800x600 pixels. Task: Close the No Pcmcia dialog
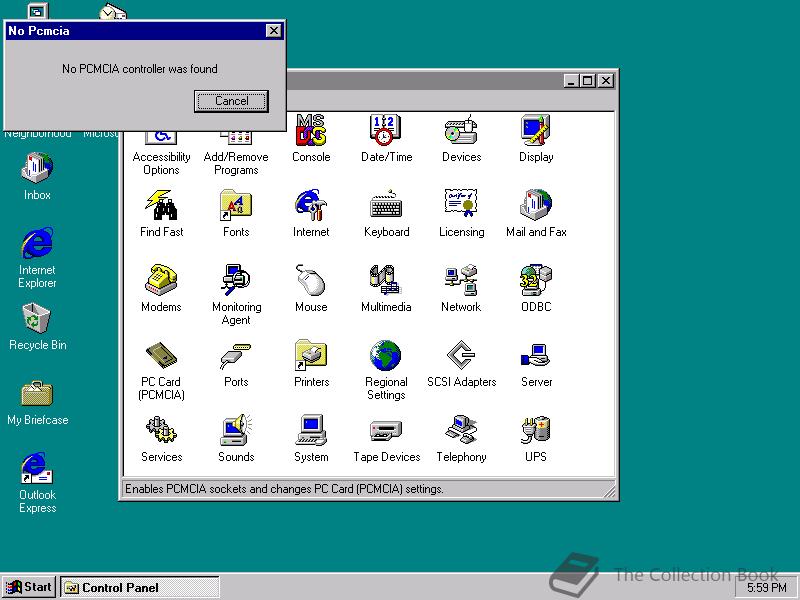coord(274,31)
